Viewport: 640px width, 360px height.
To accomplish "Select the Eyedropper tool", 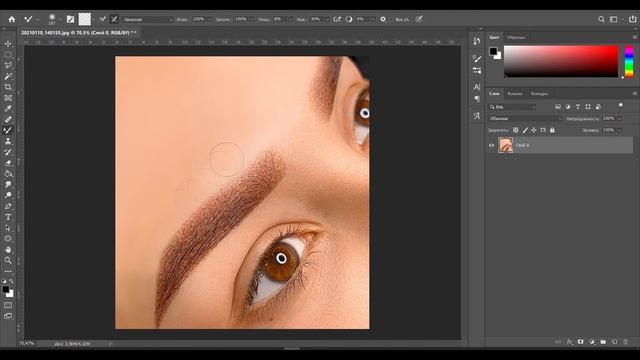I will coord(8,109).
